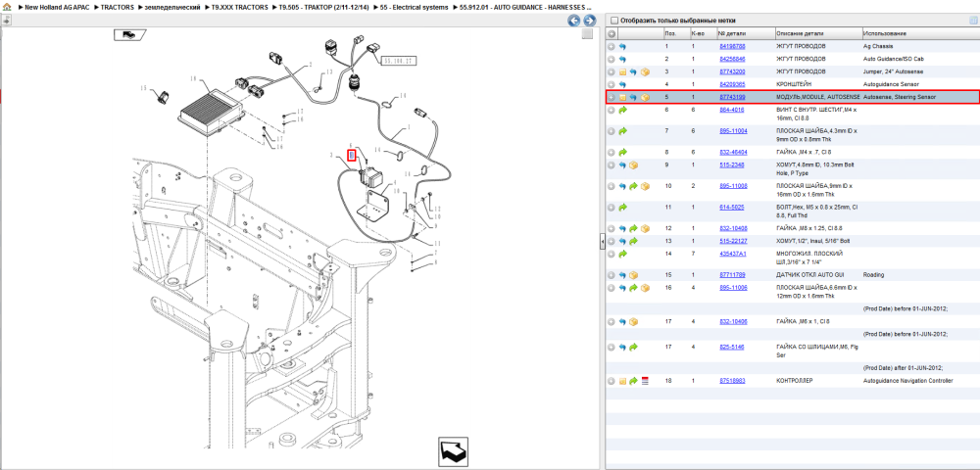The width and height of the screenshot is (980, 470).
Task: Collapse parts panel using the divider arrow handle
Action: point(602,241)
